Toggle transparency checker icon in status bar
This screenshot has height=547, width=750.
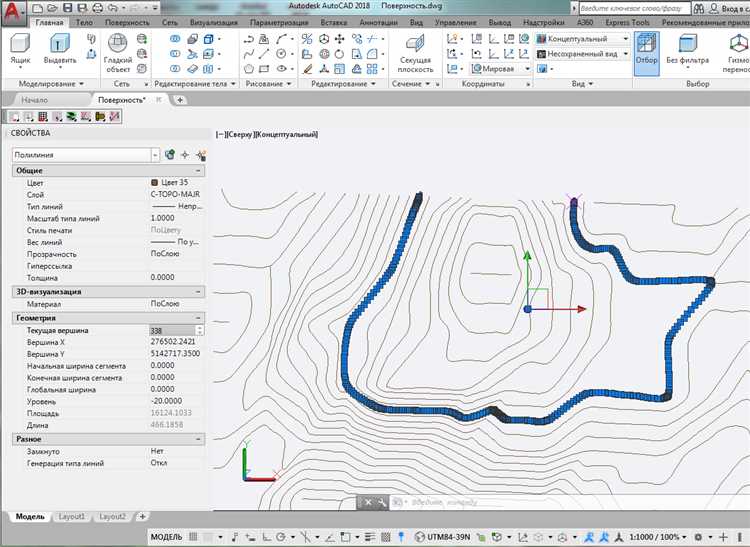[386, 537]
